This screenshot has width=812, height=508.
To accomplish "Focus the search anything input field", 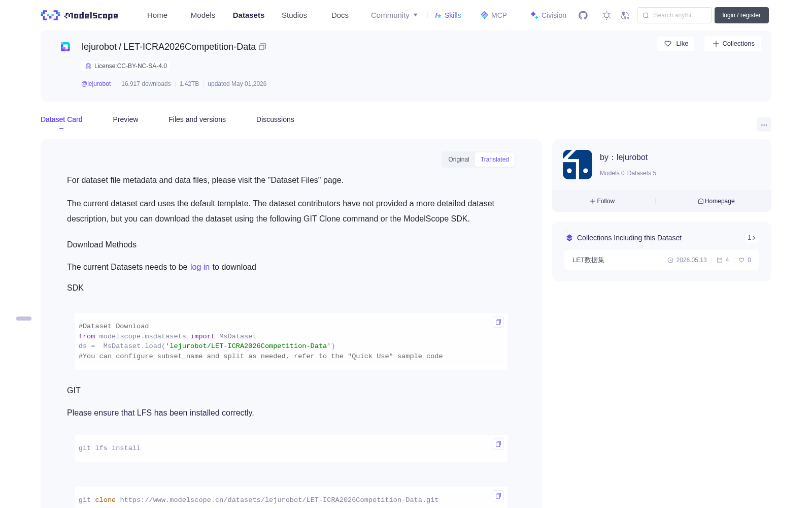I will coord(674,15).
